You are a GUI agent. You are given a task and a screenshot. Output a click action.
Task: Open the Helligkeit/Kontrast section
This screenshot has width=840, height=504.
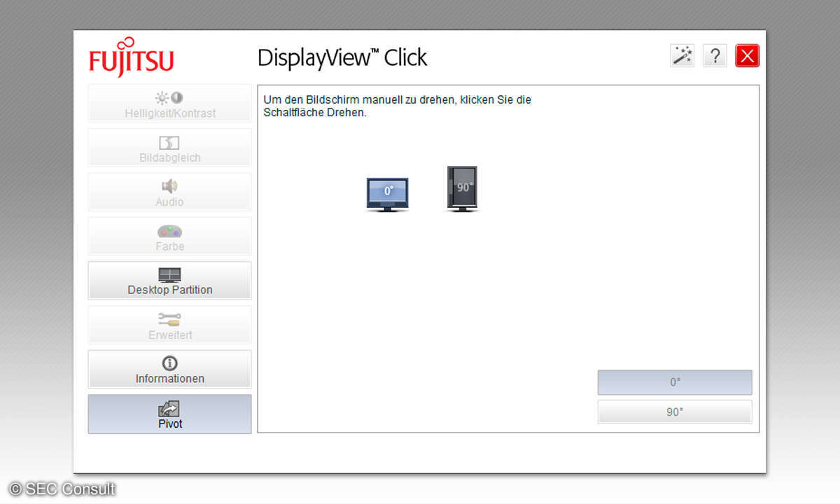169,104
